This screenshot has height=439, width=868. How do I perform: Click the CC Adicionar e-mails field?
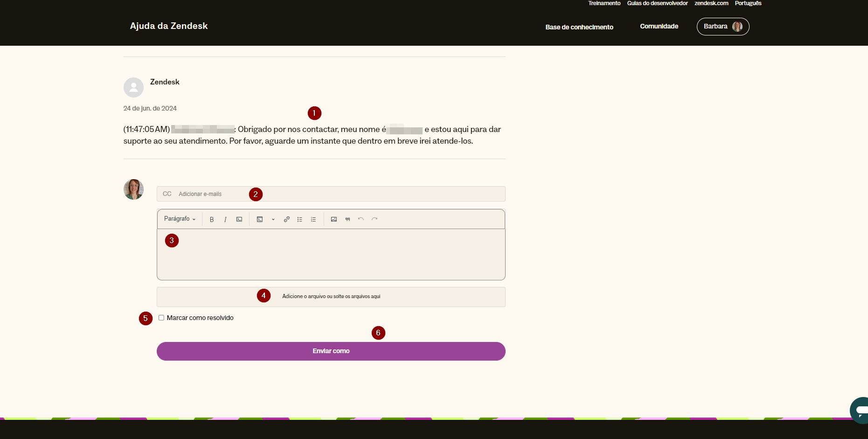tap(331, 194)
